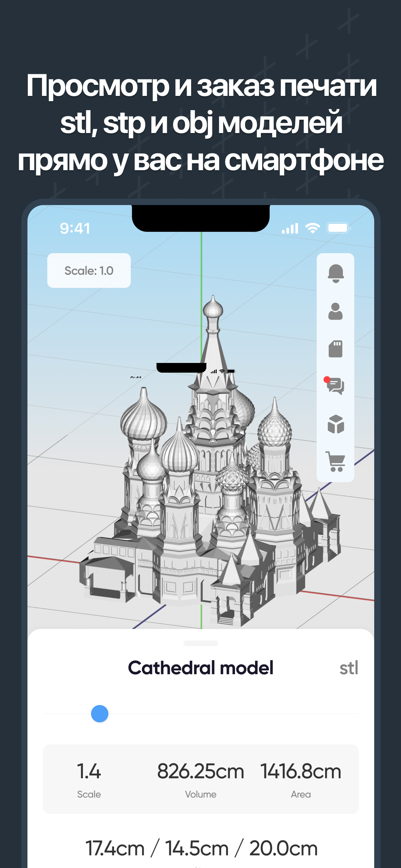The height and width of the screenshot is (868, 401).
Task: Tap the battery status icon
Action: pyautogui.click(x=339, y=228)
